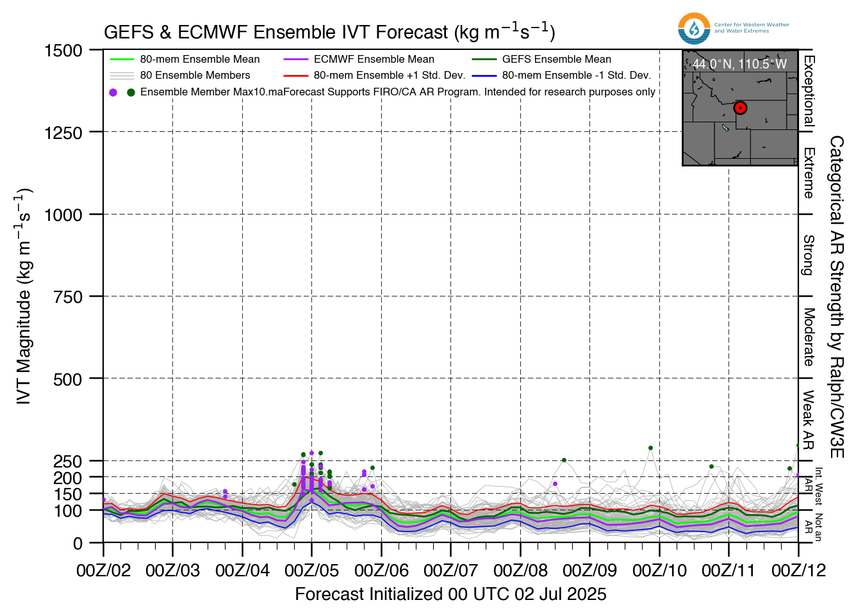Screen dimensions: 856x616
Task: Click the Forecast Initialized 00 UTC text
Action: pyautogui.click(x=403, y=594)
